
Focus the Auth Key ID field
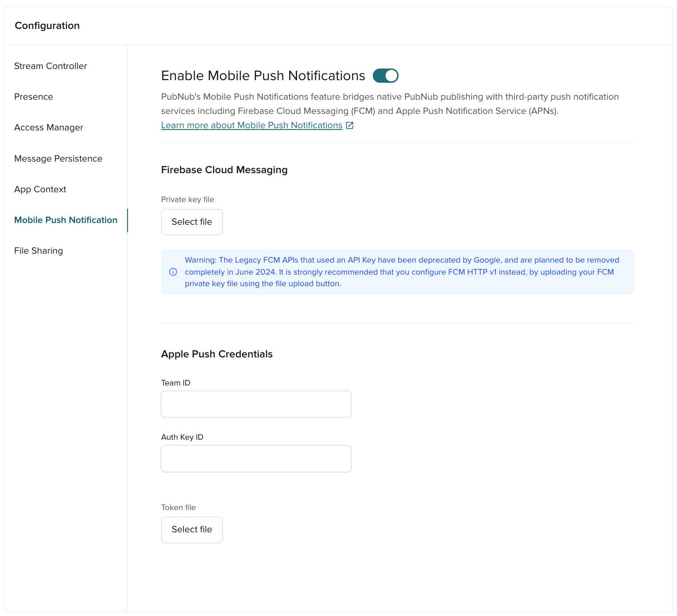[256, 458]
